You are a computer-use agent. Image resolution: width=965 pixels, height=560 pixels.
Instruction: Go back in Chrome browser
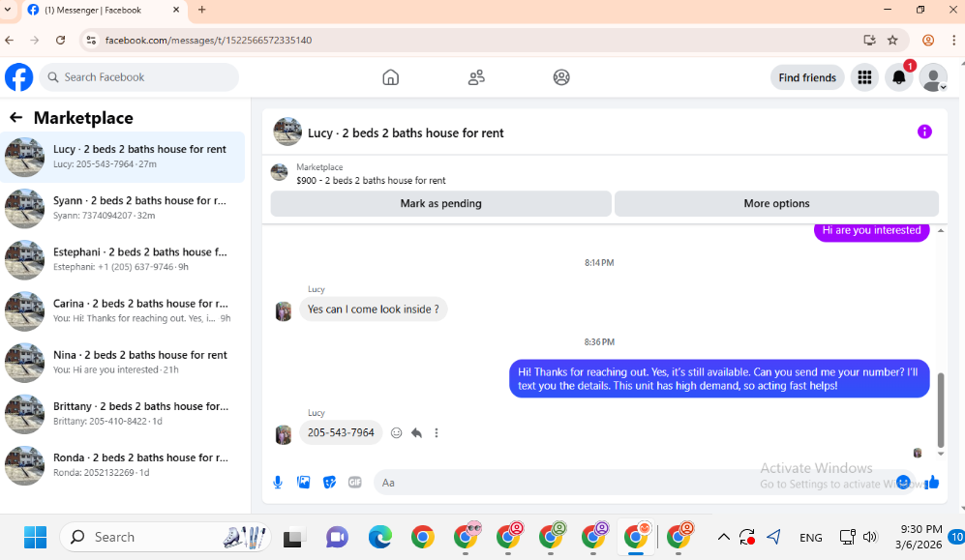(x=10, y=40)
